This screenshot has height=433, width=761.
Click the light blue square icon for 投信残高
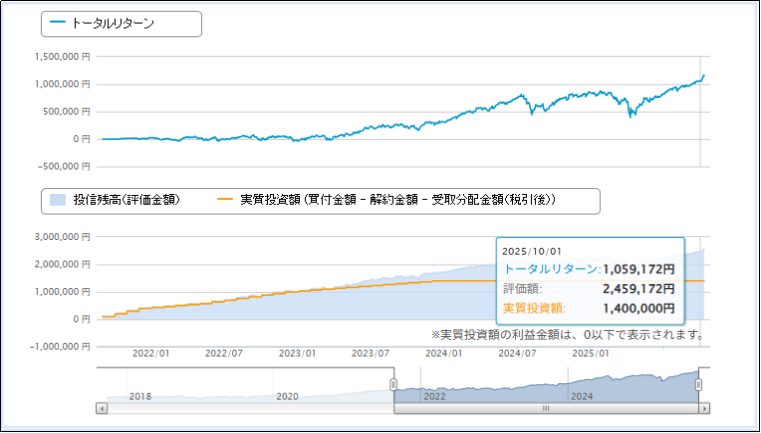coord(59,201)
